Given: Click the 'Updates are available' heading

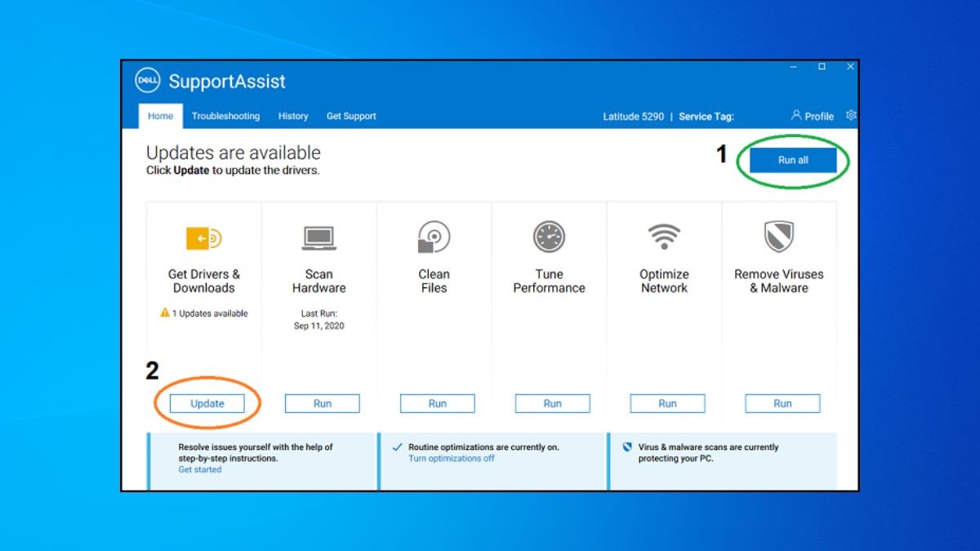Looking at the screenshot, I should point(234,153).
